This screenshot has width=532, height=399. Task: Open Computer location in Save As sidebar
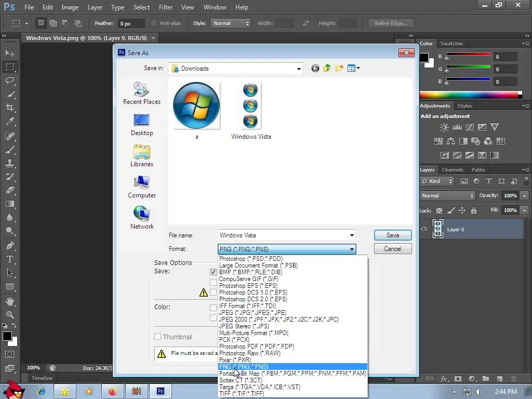(x=142, y=187)
